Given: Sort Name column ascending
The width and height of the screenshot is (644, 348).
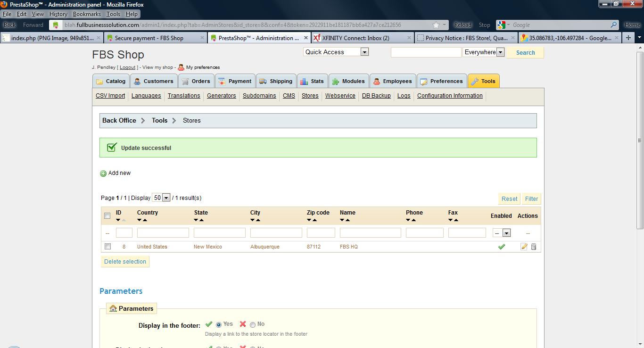Looking at the screenshot, I should click(x=348, y=220).
